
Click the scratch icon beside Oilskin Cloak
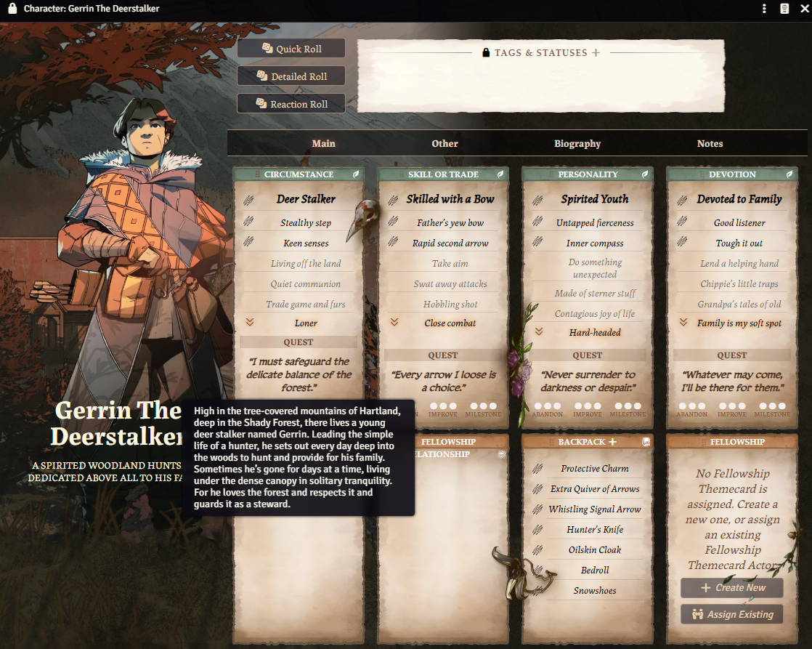pyautogui.click(x=537, y=549)
